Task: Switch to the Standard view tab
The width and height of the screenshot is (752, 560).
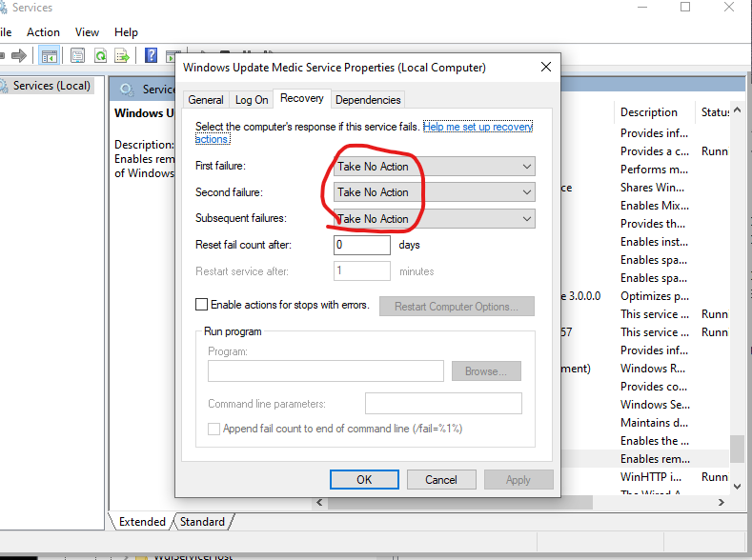Action: (x=202, y=522)
